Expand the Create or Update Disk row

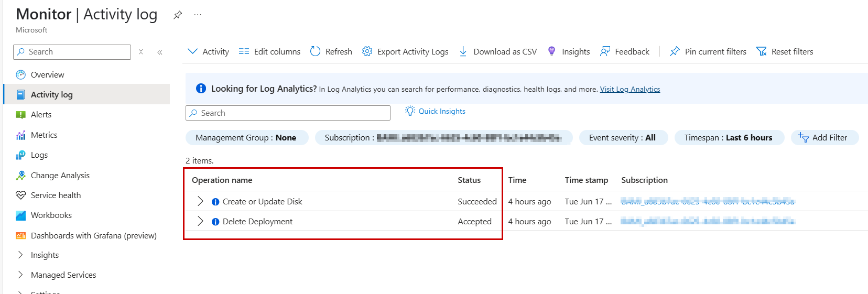(x=200, y=201)
